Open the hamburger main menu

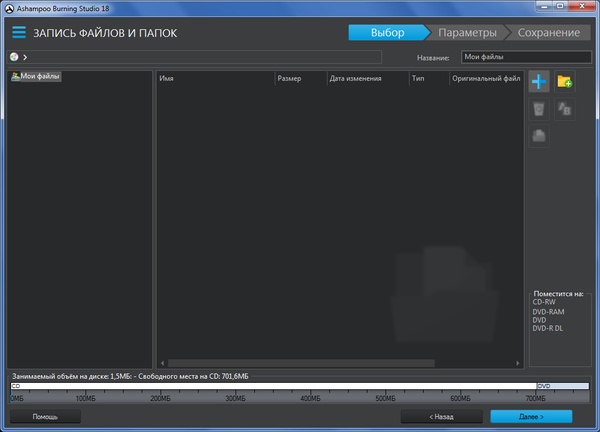pyautogui.click(x=19, y=33)
